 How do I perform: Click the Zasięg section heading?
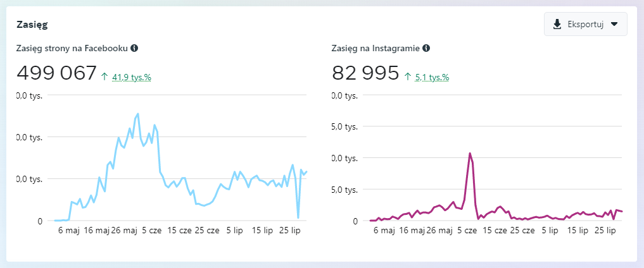click(x=32, y=25)
